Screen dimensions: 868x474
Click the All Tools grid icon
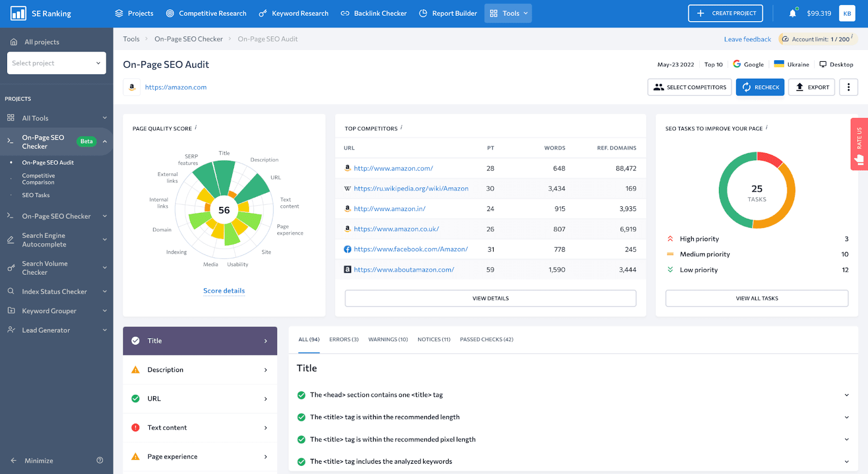click(x=11, y=118)
